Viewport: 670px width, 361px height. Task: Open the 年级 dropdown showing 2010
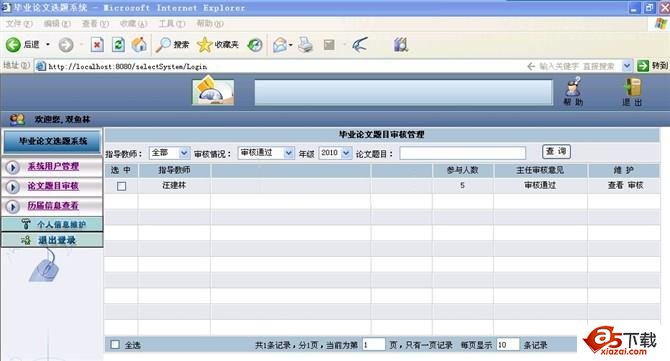[335, 153]
